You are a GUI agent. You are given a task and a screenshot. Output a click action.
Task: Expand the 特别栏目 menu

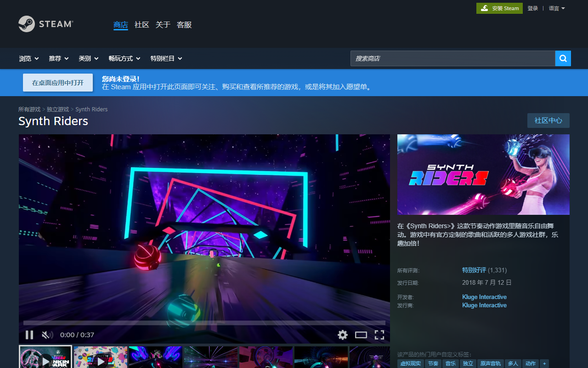point(166,58)
